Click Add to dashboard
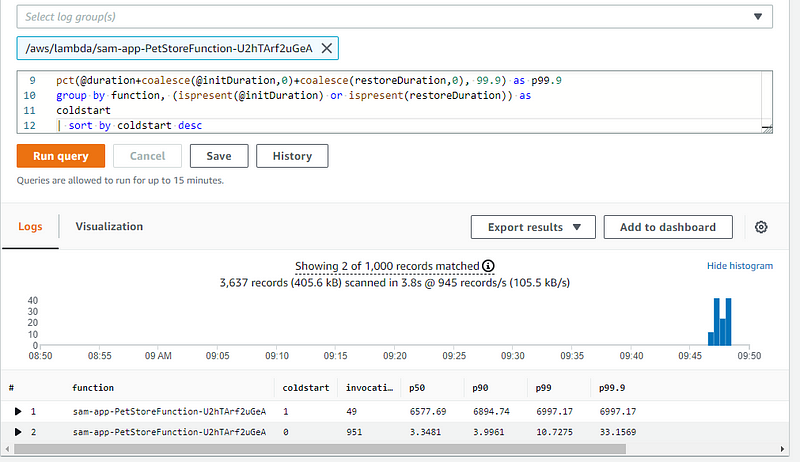800x462 pixels. click(668, 227)
